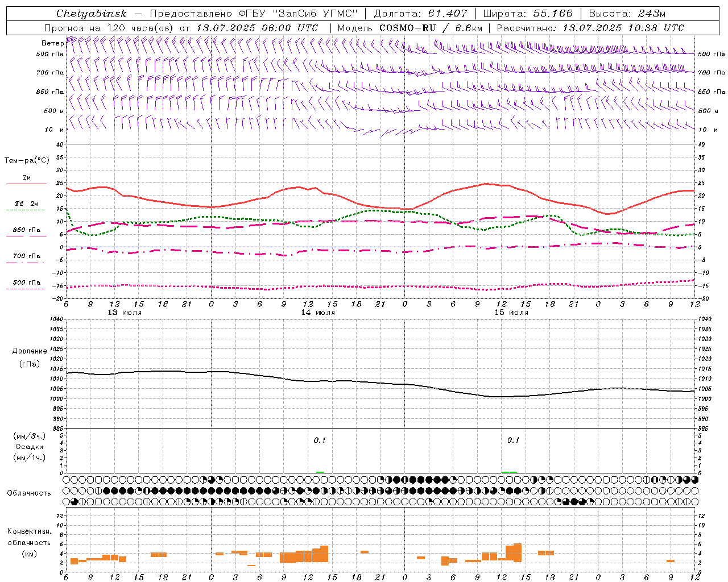The image size is (728, 582).
Task: Click the 'Осадки' precipitation label
Action: click(29, 447)
